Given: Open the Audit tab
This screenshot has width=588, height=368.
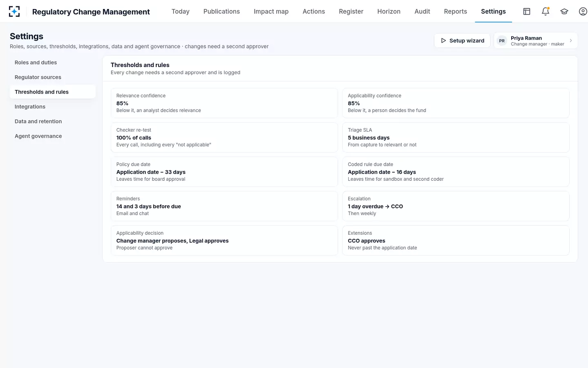Looking at the screenshot, I should pos(422,11).
